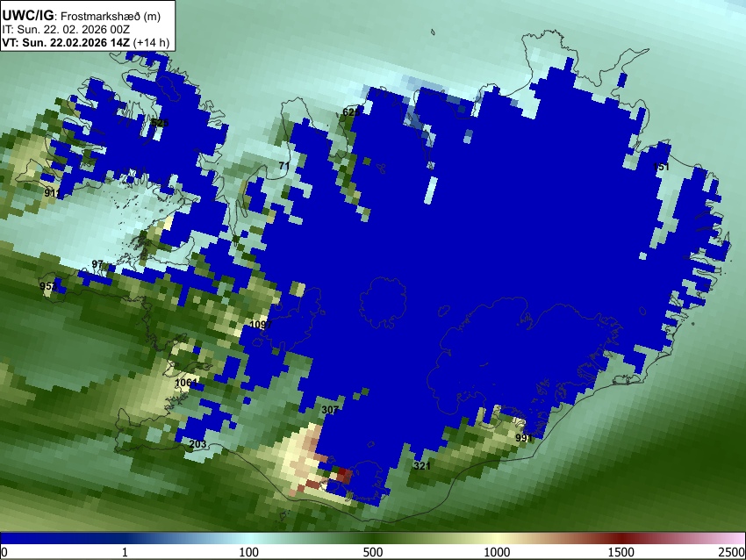Image resolution: width=746 pixels, height=560 pixels.
Task: Click the map value 151
Action: (x=662, y=167)
